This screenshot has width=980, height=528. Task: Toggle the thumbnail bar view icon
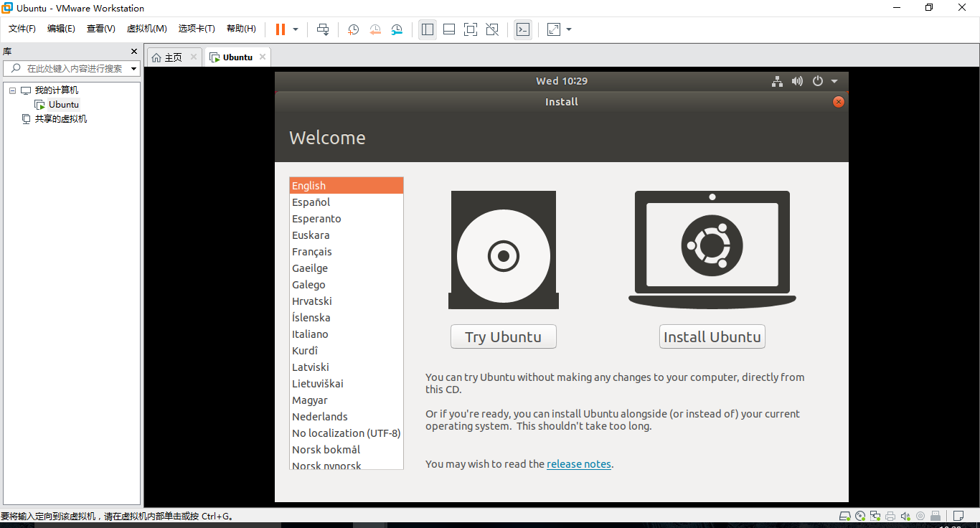click(449, 29)
